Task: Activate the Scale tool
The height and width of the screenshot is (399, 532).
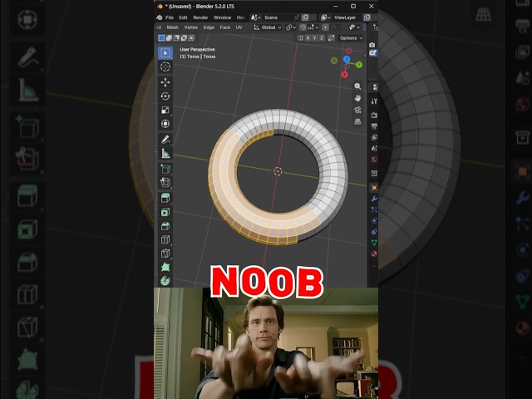Action: coord(165,110)
